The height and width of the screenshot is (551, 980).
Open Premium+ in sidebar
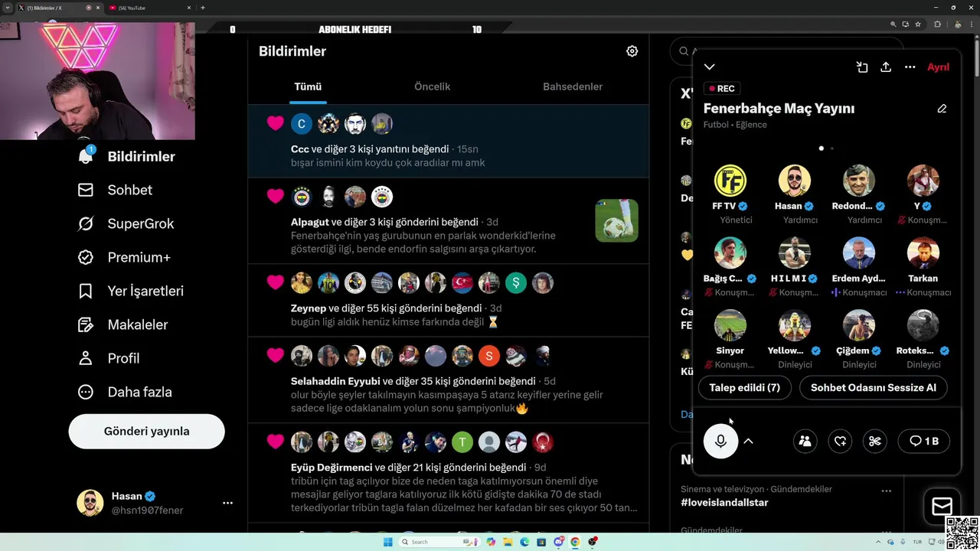point(124,257)
